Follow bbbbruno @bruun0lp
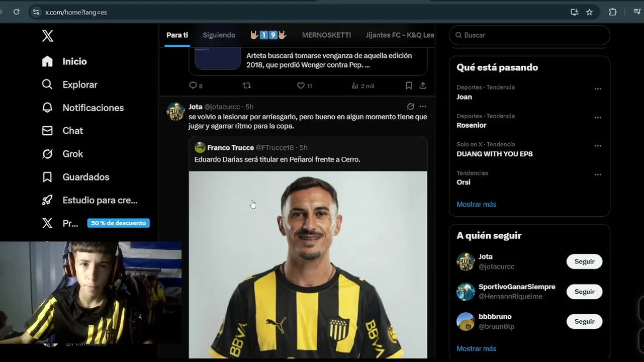The height and width of the screenshot is (362, 644). (x=584, y=321)
